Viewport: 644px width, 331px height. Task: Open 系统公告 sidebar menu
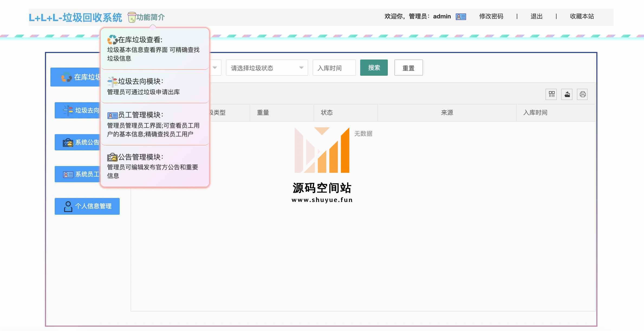(78, 142)
